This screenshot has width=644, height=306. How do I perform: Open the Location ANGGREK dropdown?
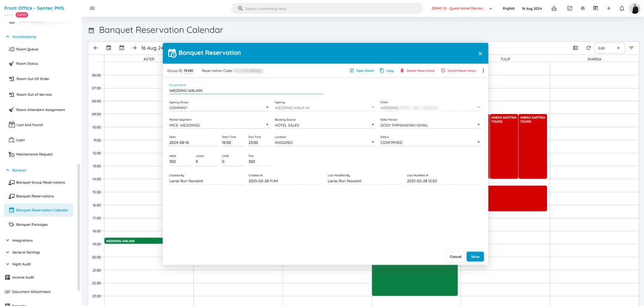(373, 142)
